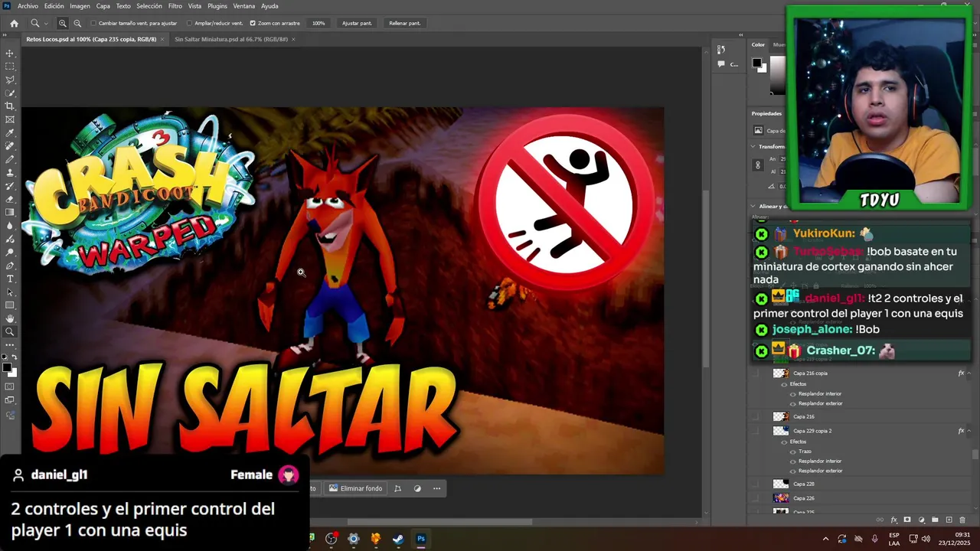Click the microphone tray icon

click(874, 539)
